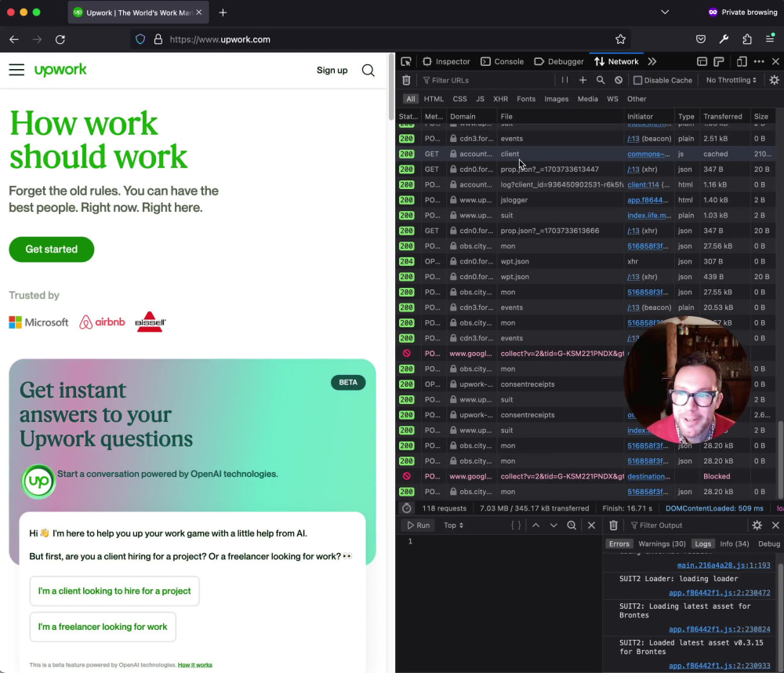Open the How it works link
Image resolution: width=784 pixels, height=673 pixels.
195,665
